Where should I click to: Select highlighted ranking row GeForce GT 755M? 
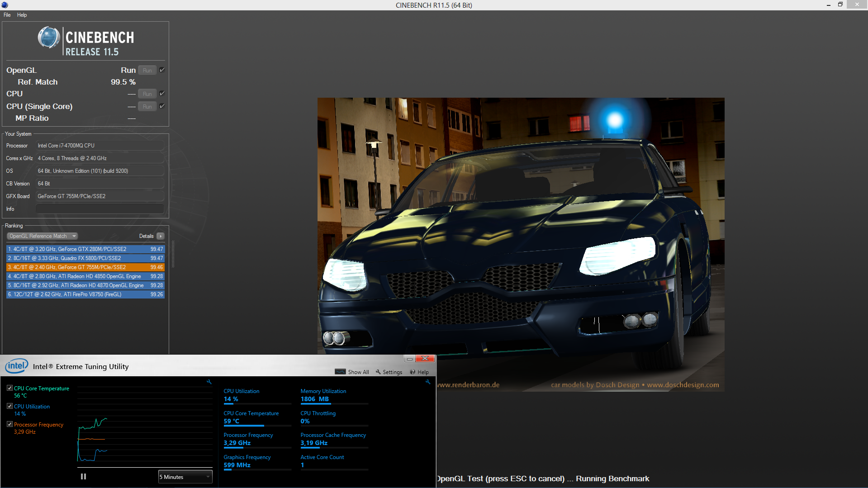(x=85, y=267)
